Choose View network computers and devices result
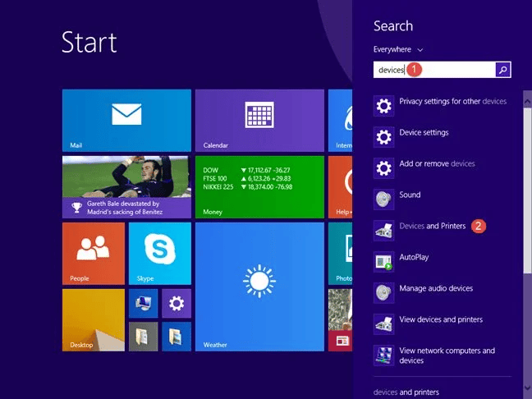Screen dimensions: 532x399 [447, 355]
